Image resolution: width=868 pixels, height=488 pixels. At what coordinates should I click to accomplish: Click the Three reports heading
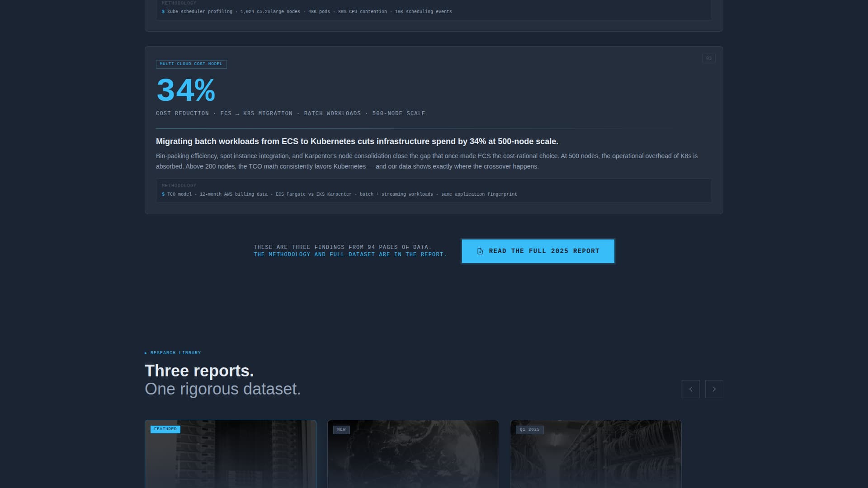click(x=199, y=371)
